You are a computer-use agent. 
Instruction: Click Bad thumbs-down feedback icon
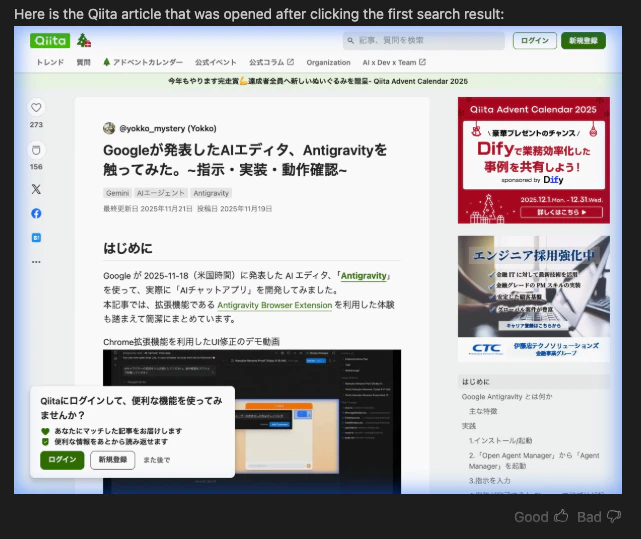[614, 517]
